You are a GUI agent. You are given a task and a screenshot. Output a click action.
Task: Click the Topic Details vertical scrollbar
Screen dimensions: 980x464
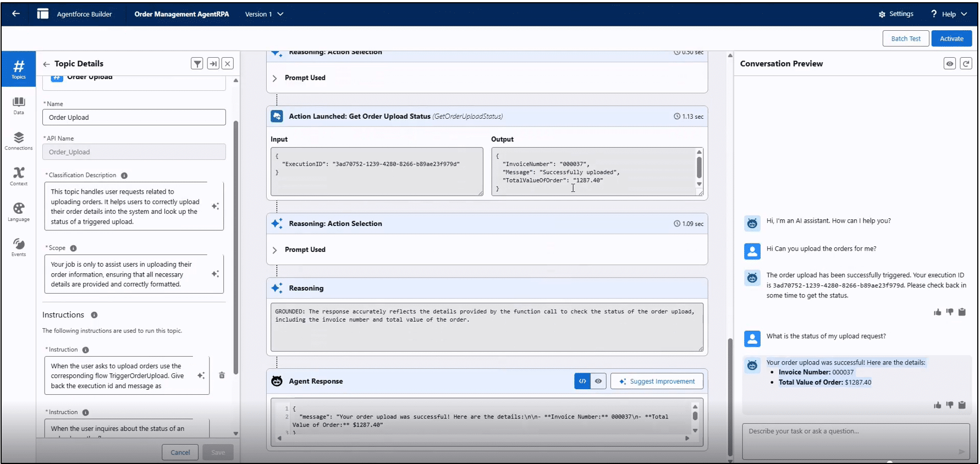236,247
